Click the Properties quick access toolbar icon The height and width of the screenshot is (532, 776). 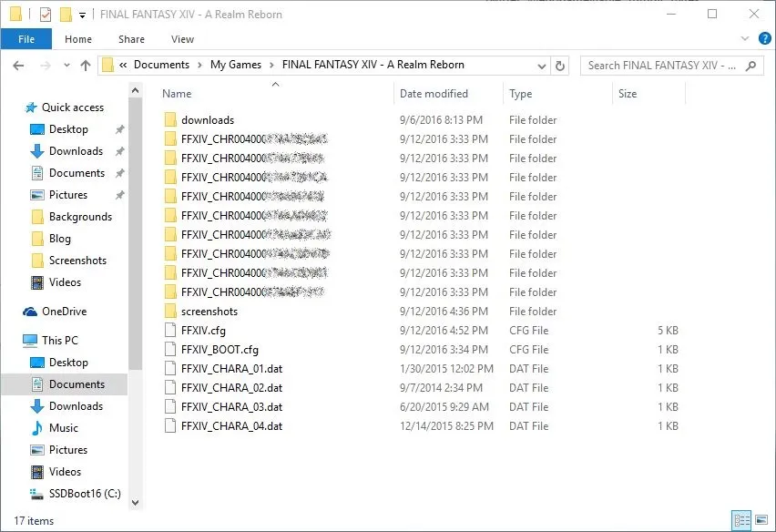[45, 15]
